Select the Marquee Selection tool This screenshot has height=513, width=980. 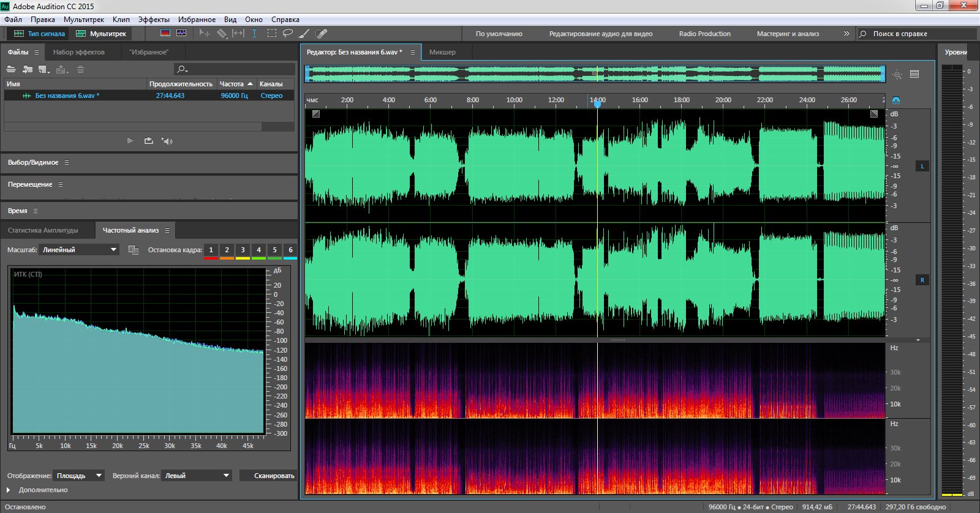(x=271, y=33)
